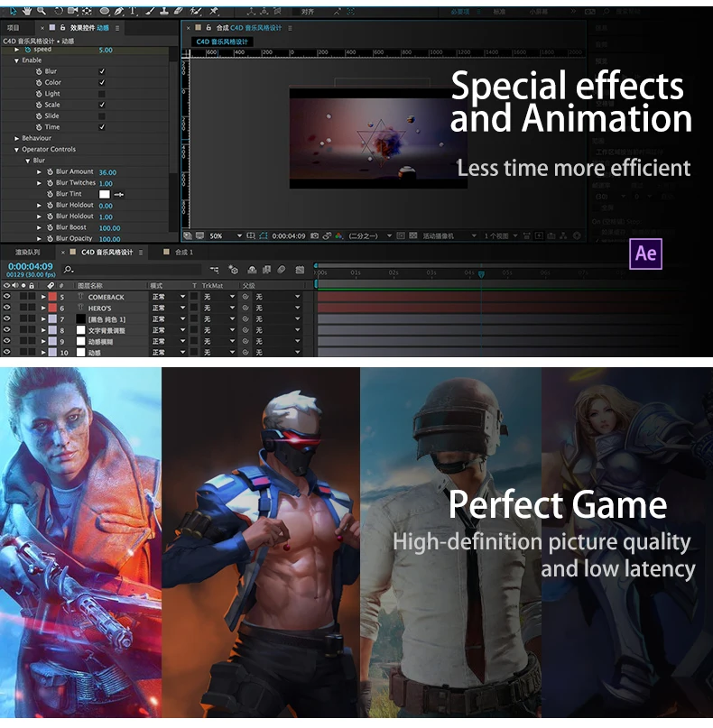Click the snapshot camera icon in viewer

click(x=314, y=235)
